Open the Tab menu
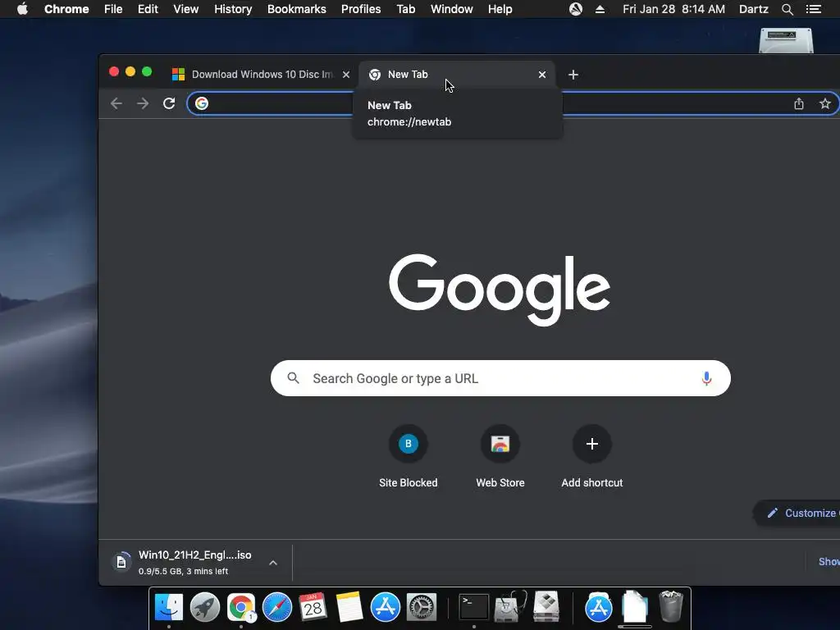This screenshot has height=630, width=840. click(x=406, y=9)
